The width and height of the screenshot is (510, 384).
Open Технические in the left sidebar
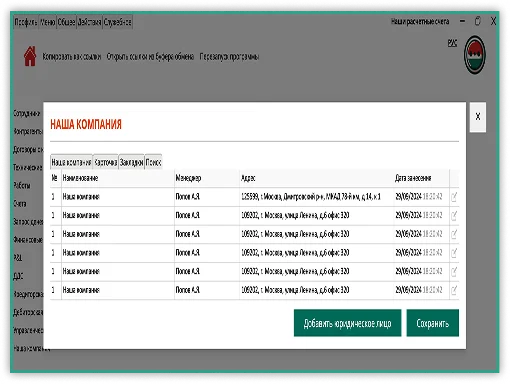point(28,167)
